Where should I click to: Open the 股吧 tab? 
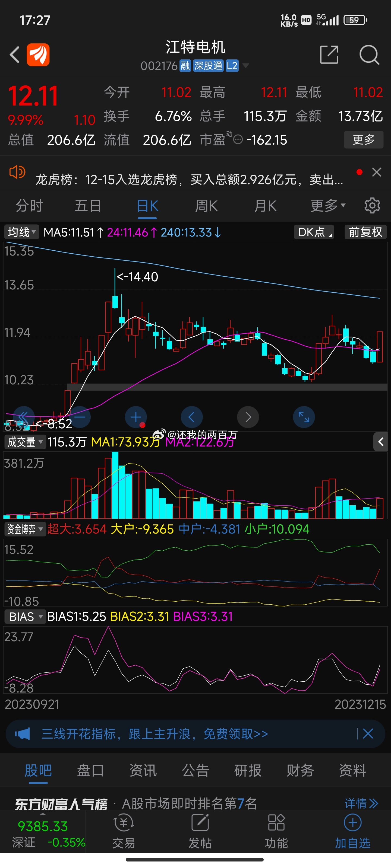tap(38, 770)
